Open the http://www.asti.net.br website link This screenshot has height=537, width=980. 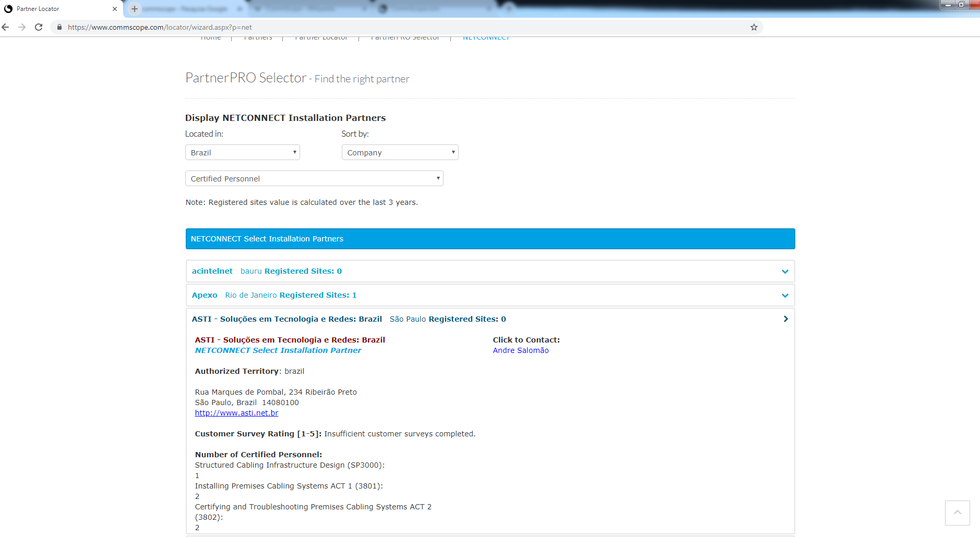[x=236, y=413]
